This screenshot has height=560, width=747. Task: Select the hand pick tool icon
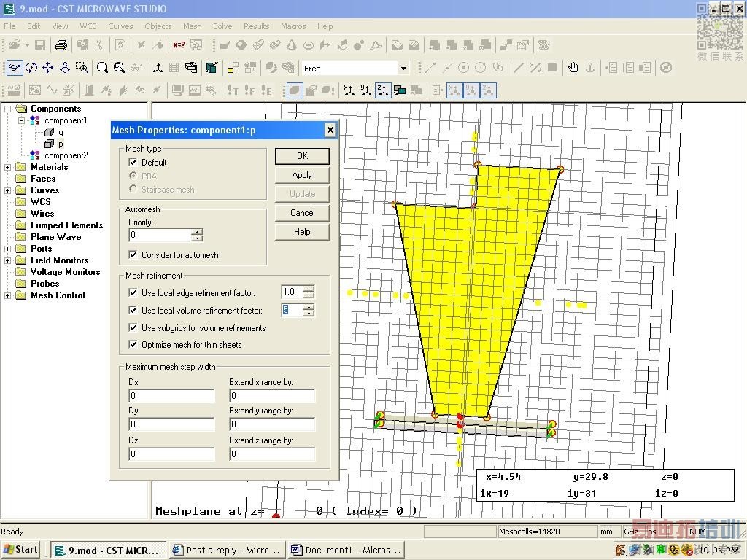point(573,68)
